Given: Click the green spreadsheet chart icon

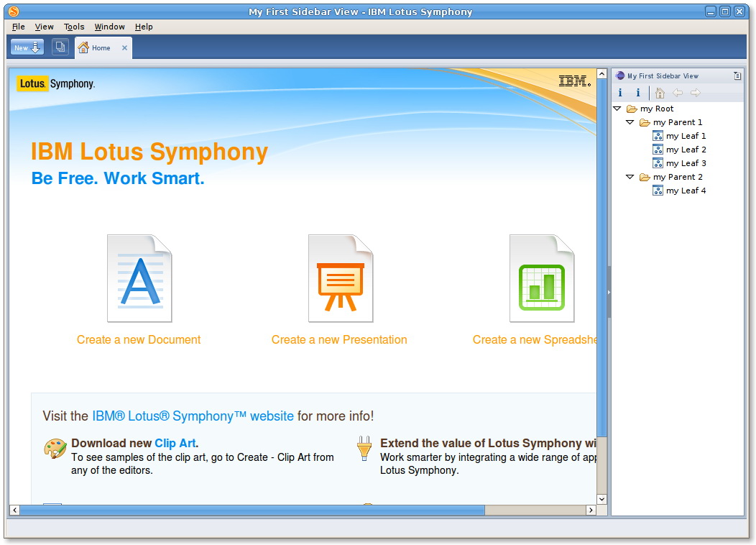Looking at the screenshot, I should [x=542, y=278].
